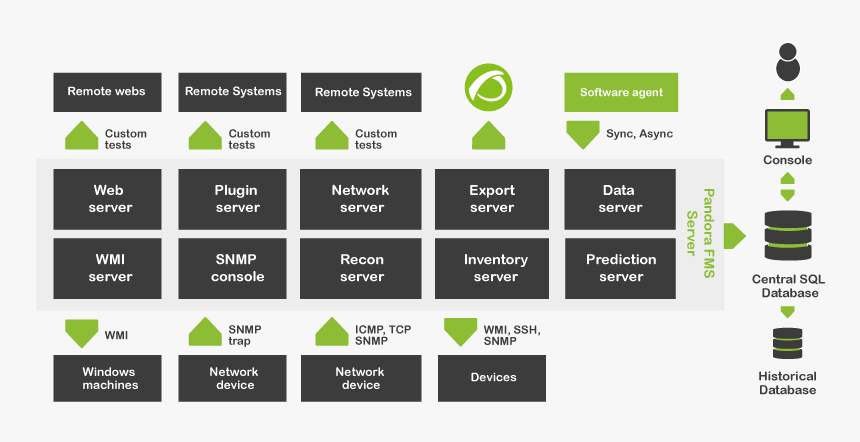
Task: Click the green Pandora FMS logo
Action: click(488, 88)
